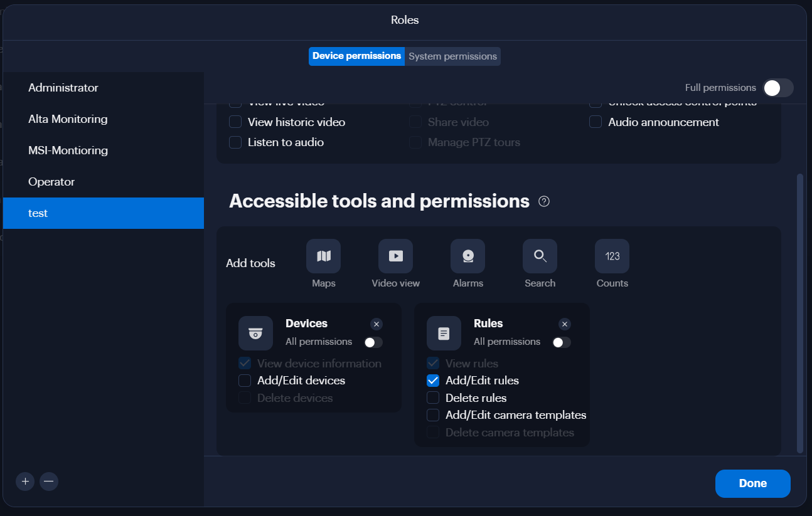Toggle All permissions for Devices
This screenshot has width=812, height=516.
[373, 342]
